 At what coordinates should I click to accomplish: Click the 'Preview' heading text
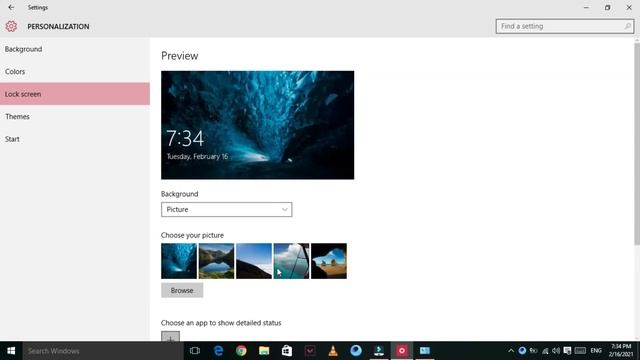coord(180,56)
